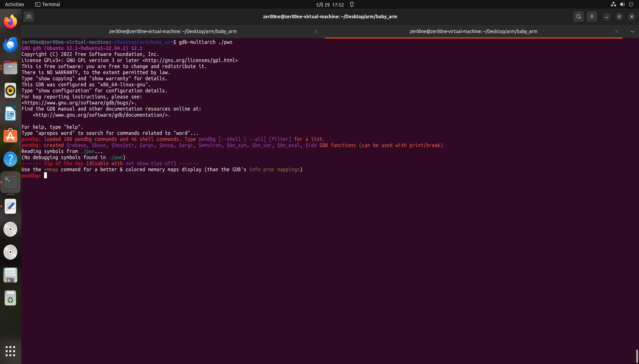Minimize the terminal window
The width and height of the screenshot is (639, 364).
point(607,17)
